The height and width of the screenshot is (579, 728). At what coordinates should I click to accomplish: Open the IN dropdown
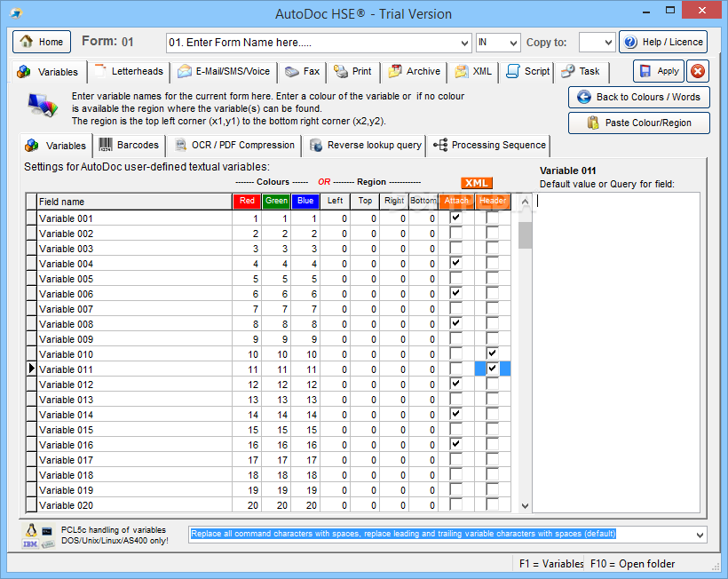[x=513, y=43]
